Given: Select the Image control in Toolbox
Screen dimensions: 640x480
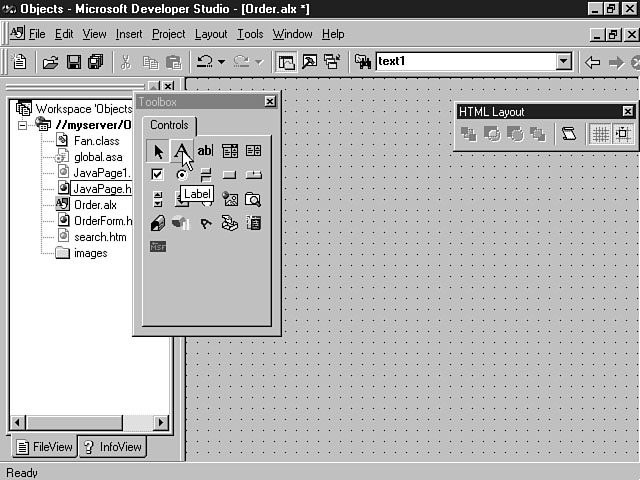Looking at the screenshot, I should click(230, 199).
